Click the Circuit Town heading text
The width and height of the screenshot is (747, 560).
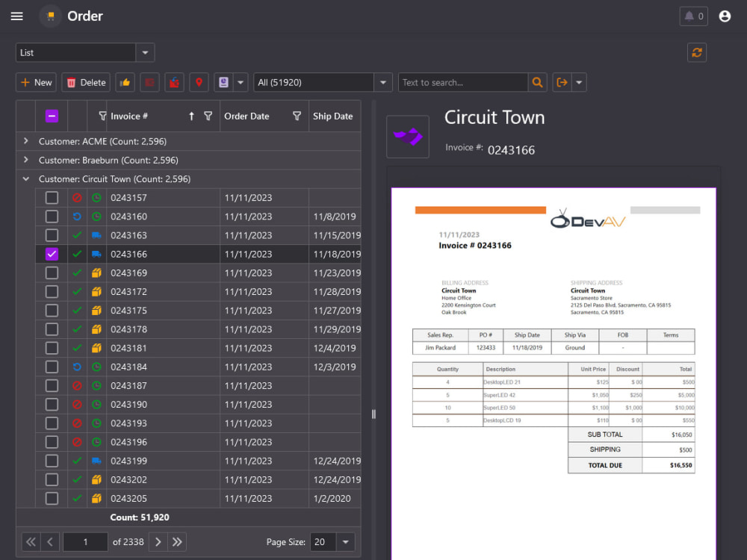click(x=495, y=117)
